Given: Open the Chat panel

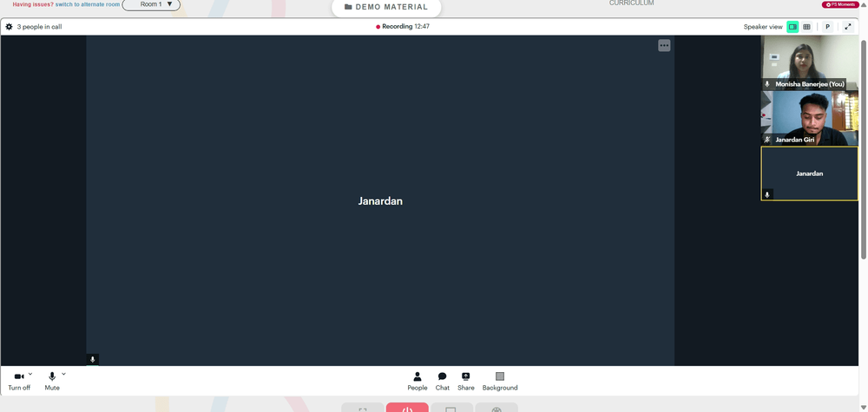Looking at the screenshot, I should 443,381.
